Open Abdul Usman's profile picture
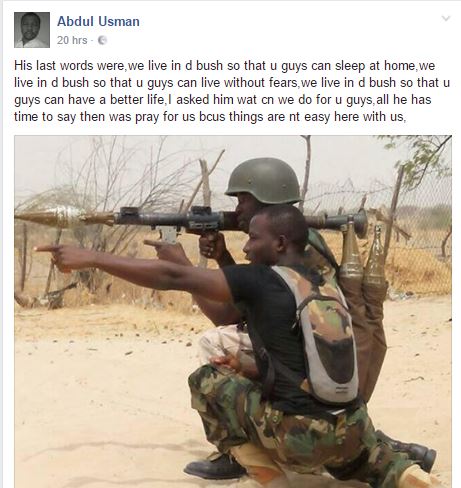Screen dimensions: 461x488 click(x=32, y=30)
